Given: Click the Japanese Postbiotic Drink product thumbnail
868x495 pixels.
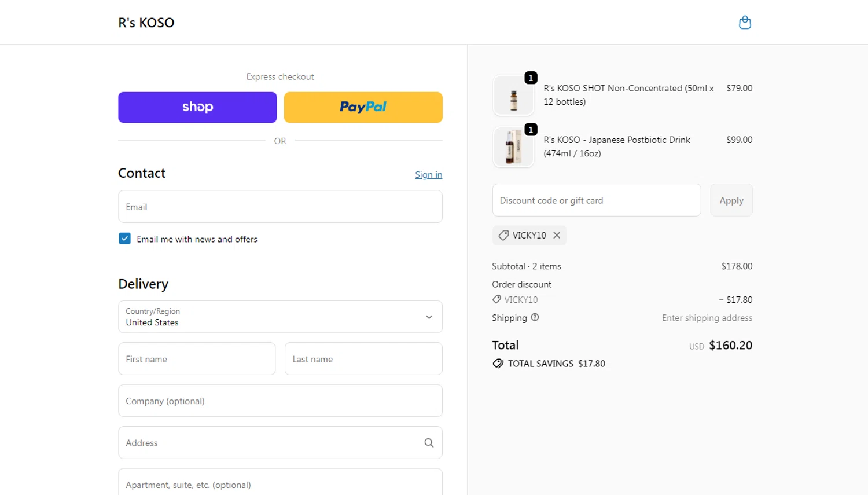Looking at the screenshot, I should 513,147.
